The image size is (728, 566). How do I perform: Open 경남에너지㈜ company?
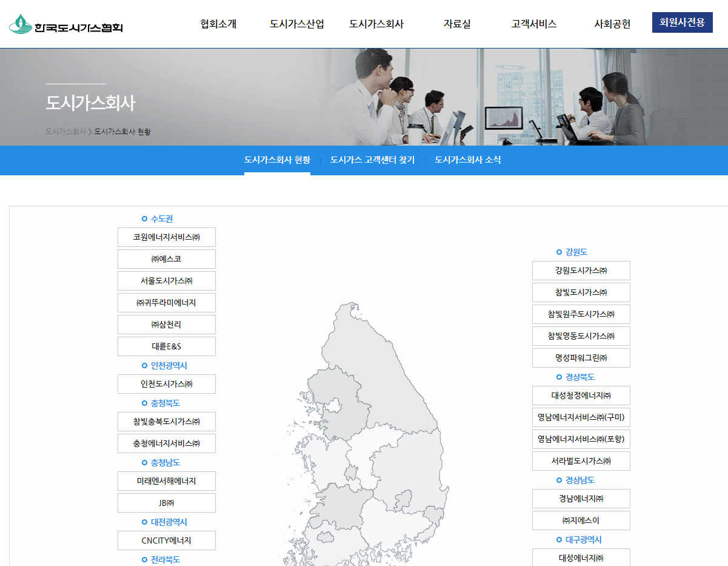(x=581, y=499)
